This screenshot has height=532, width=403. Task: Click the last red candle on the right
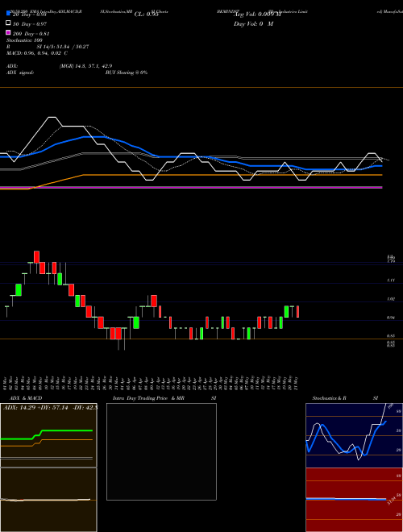tap(298, 311)
